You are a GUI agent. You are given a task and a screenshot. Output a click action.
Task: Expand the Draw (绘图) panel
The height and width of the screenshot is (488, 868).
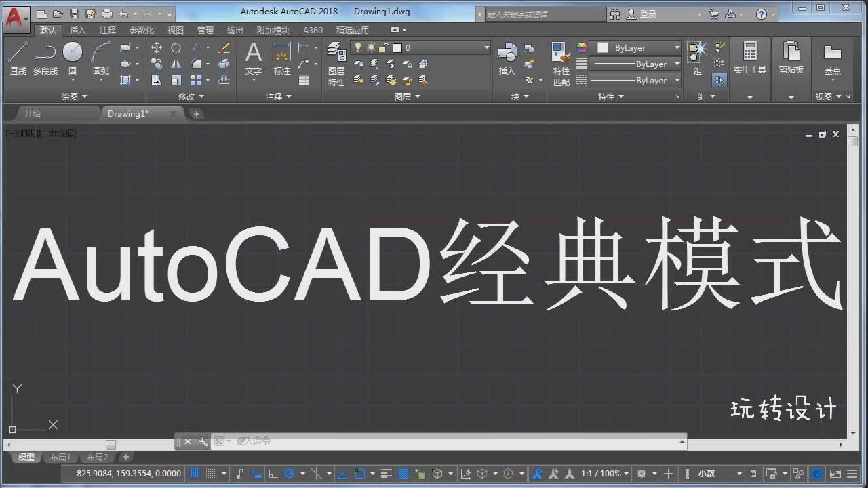[x=75, y=96]
